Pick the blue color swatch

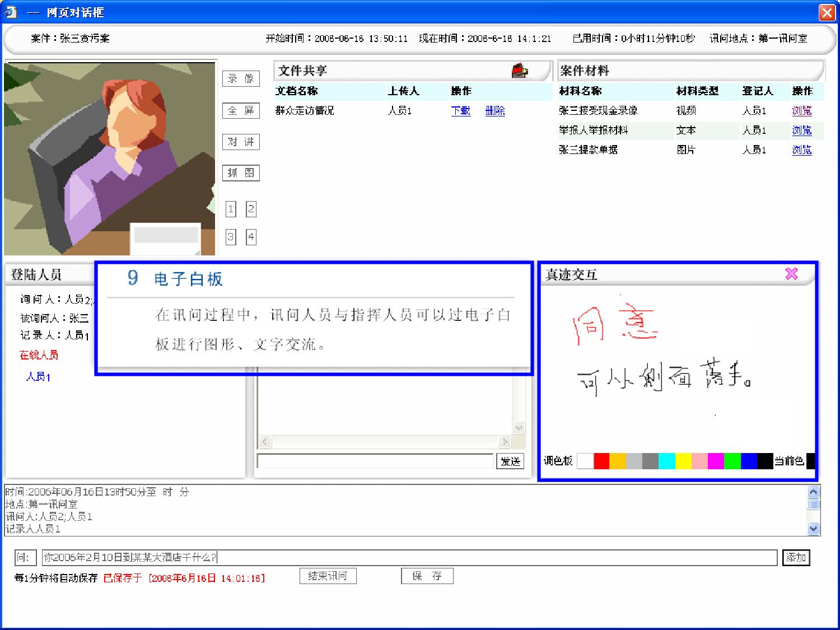coord(749,461)
